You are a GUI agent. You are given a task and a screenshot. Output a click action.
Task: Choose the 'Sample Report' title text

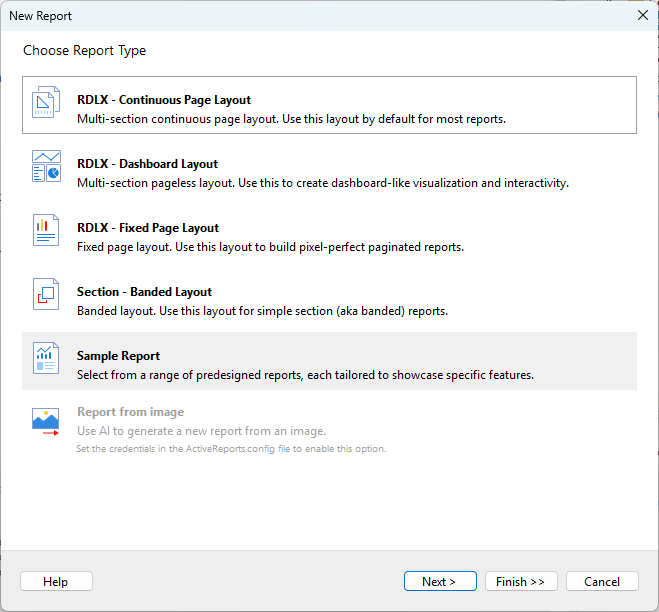(x=118, y=356)
